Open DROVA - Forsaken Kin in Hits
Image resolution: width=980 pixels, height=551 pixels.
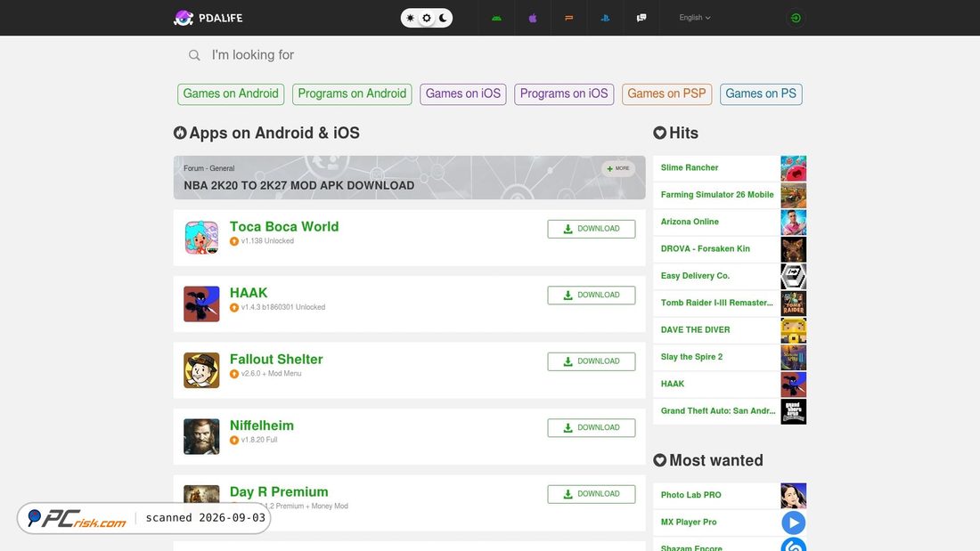click(705, 248)
